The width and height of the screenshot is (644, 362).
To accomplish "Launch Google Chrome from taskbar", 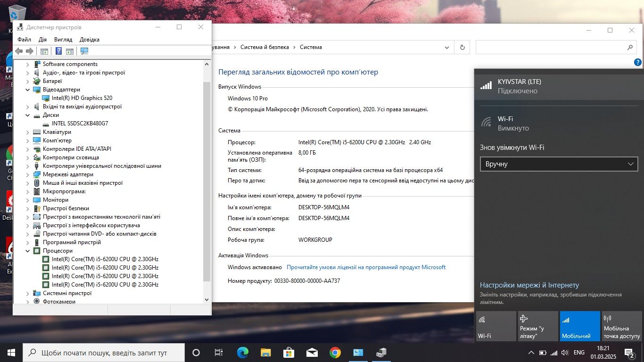I will [x=335, y=353].
